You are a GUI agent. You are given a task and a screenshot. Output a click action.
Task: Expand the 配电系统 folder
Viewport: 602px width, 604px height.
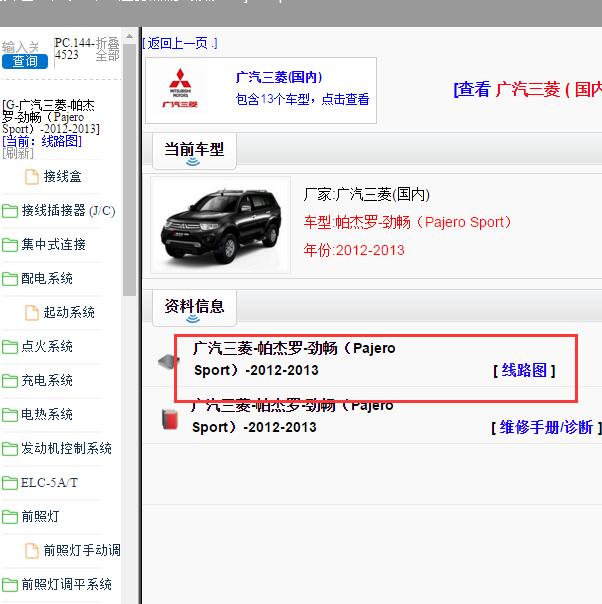[x=47, y=279]
